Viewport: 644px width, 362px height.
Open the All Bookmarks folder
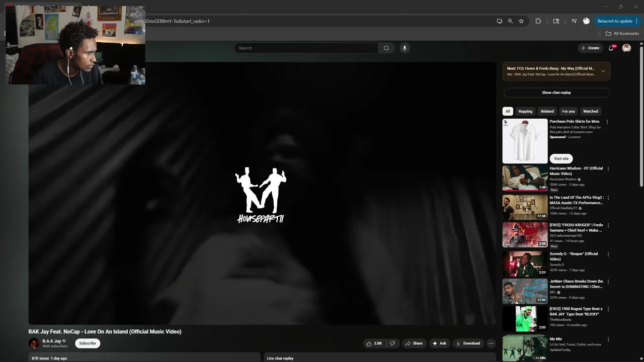point(622,34)
